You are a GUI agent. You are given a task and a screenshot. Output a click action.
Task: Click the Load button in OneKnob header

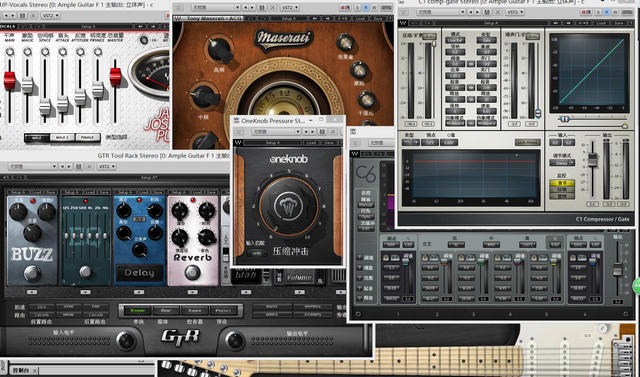tap(312, 143)
